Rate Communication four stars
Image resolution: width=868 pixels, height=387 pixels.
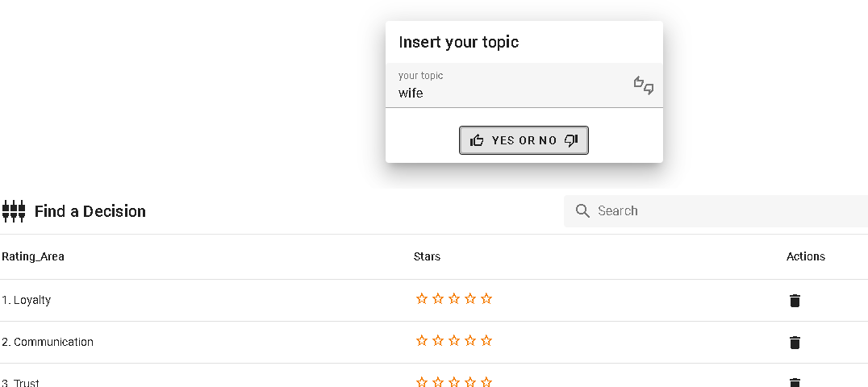click(470, 341)
